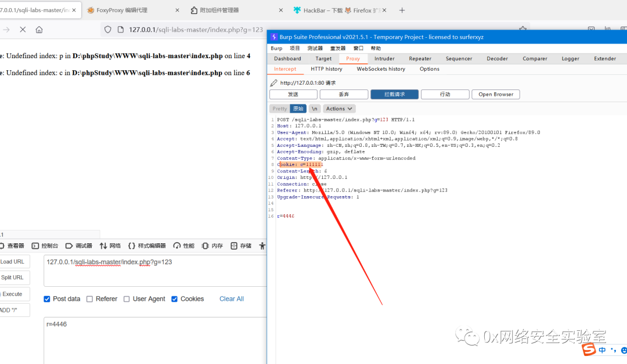Open the tracking protection shield icon
Viewport: 627px width, 364px height.
pos(107,30)
